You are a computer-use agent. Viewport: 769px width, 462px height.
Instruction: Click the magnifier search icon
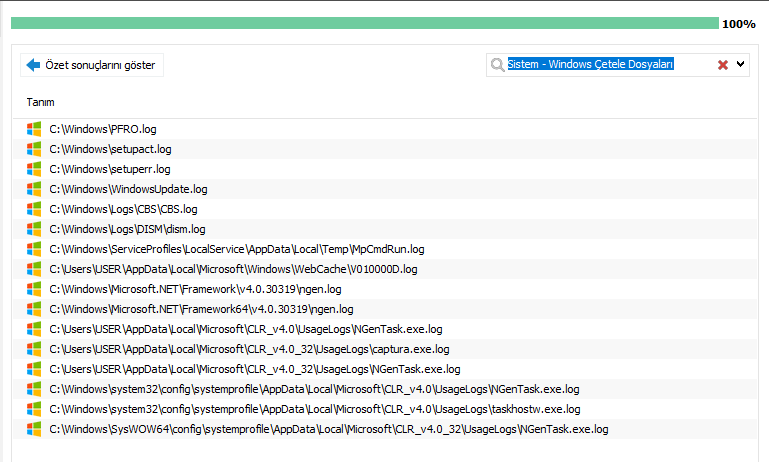497,65
